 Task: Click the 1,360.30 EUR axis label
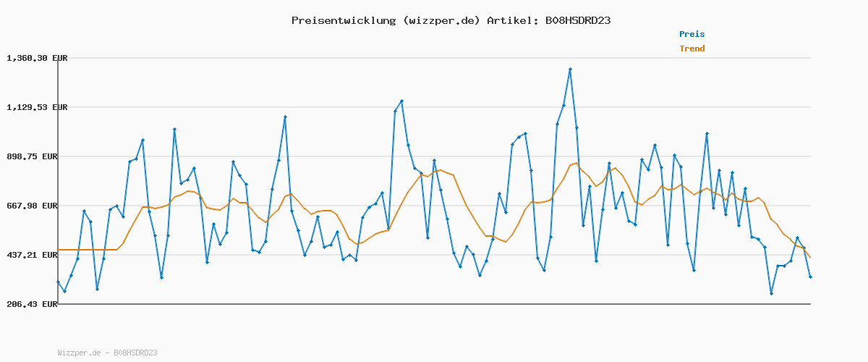click(37, 58)
